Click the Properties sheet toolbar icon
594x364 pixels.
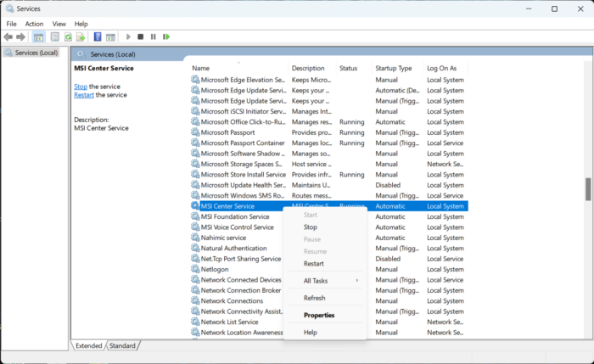click(x=55, y=36)
